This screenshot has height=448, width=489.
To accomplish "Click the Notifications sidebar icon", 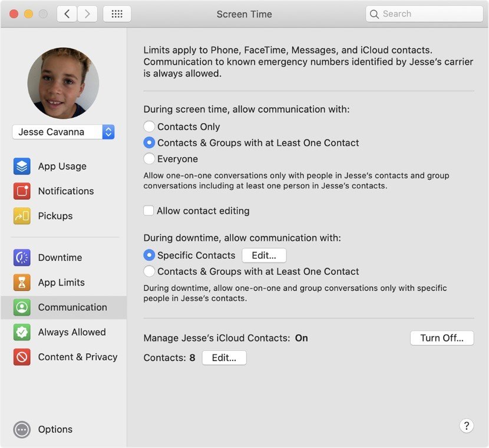I will coord(22,191).
